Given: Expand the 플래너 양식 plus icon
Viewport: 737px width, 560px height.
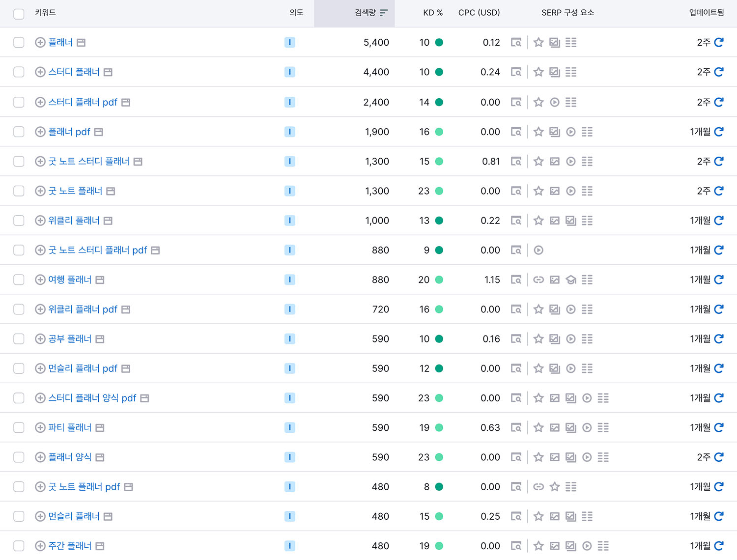Looking at the screenshot, I should (40, 457).
